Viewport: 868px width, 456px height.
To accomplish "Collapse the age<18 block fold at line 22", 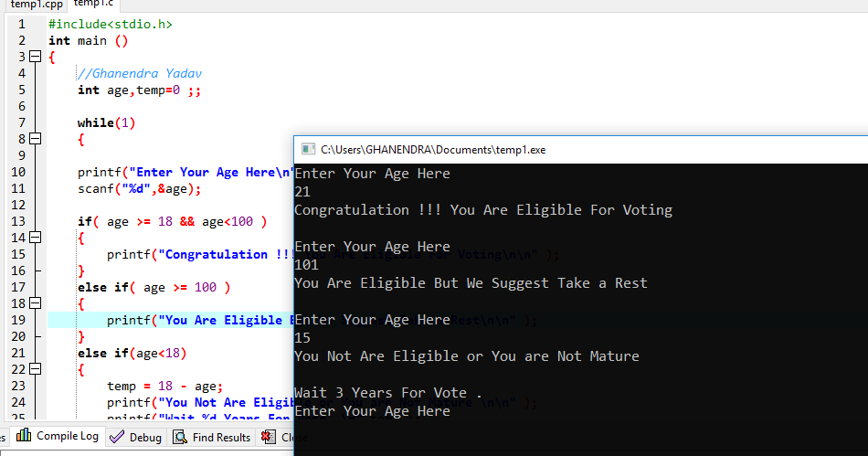I will 36,369.
